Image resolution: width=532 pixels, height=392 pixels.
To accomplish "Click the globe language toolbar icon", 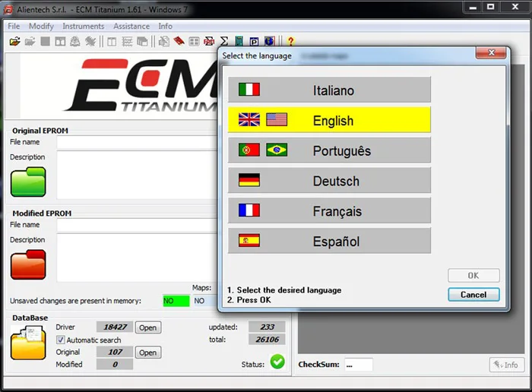I will 269,41.
